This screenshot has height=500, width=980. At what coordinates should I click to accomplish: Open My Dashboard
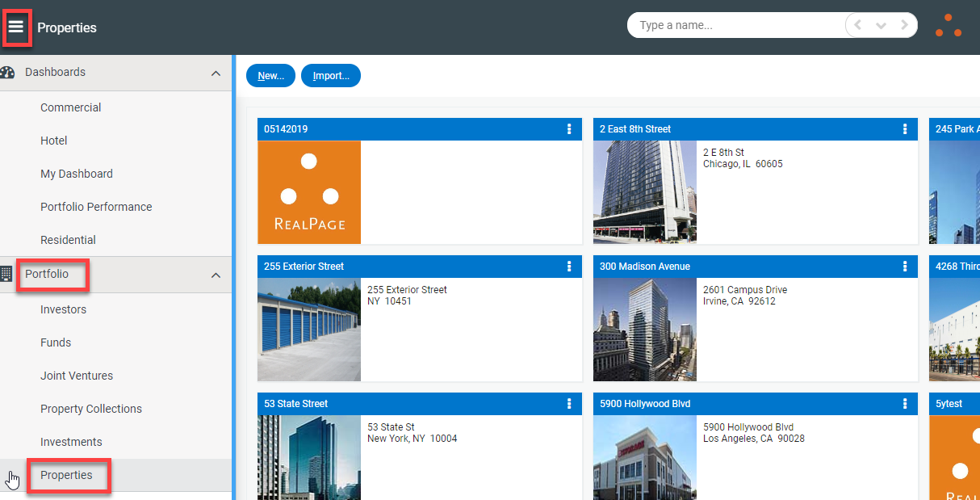[77, 174]
